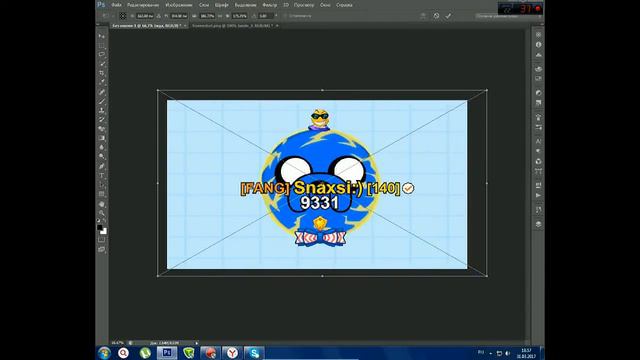Open uTorrent from the taskbar
The image size is (640, 360).
click(145, 353)
